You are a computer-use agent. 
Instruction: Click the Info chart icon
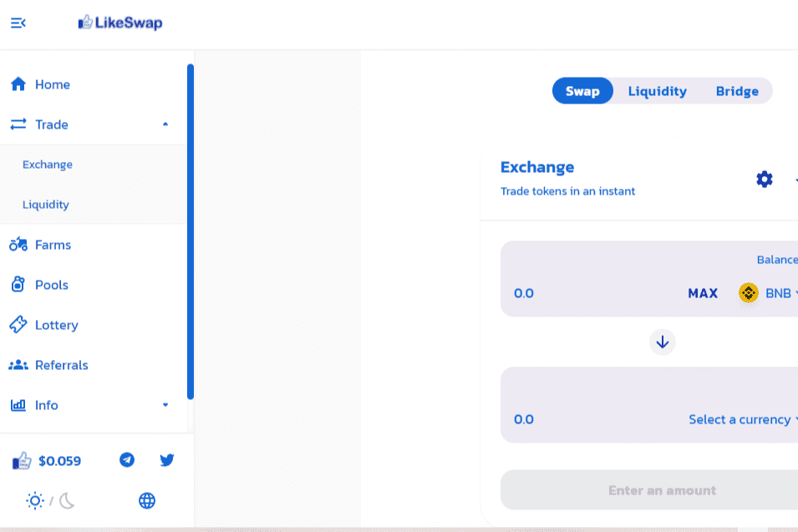[x=17, y=404]
